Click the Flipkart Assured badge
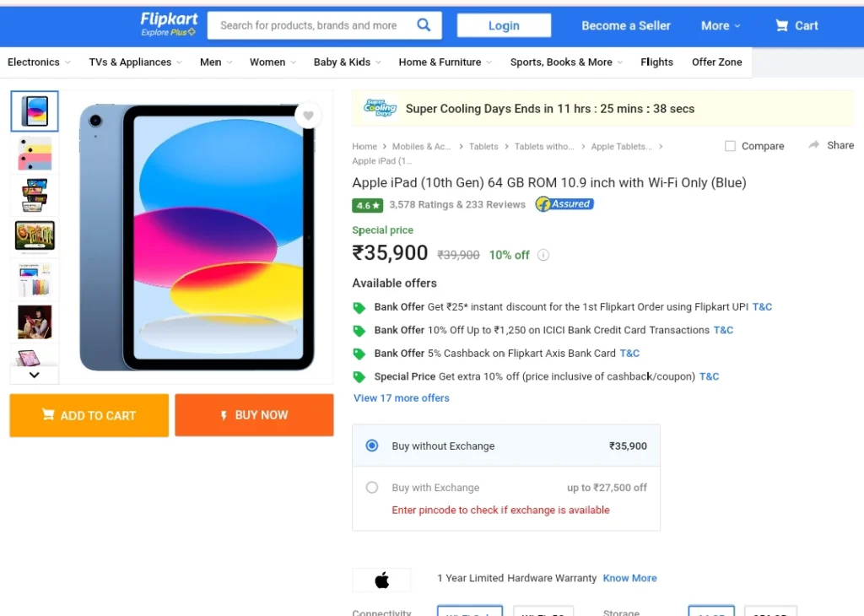 point(564,204)
